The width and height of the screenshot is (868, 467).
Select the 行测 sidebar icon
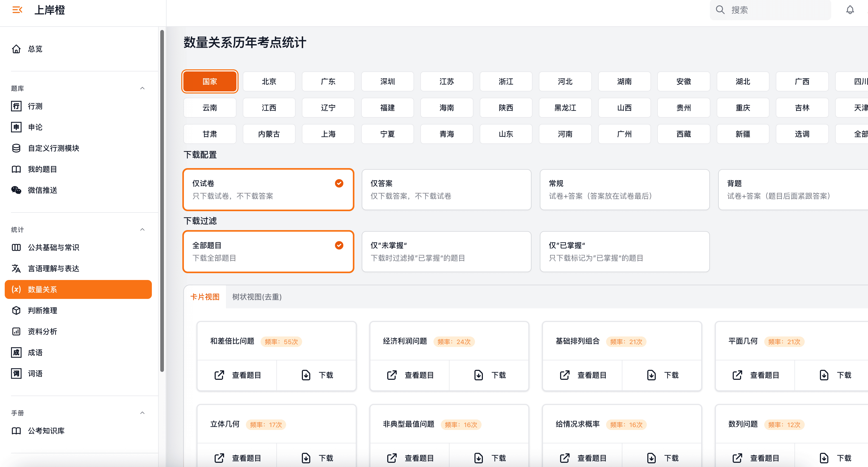(16, 106)
